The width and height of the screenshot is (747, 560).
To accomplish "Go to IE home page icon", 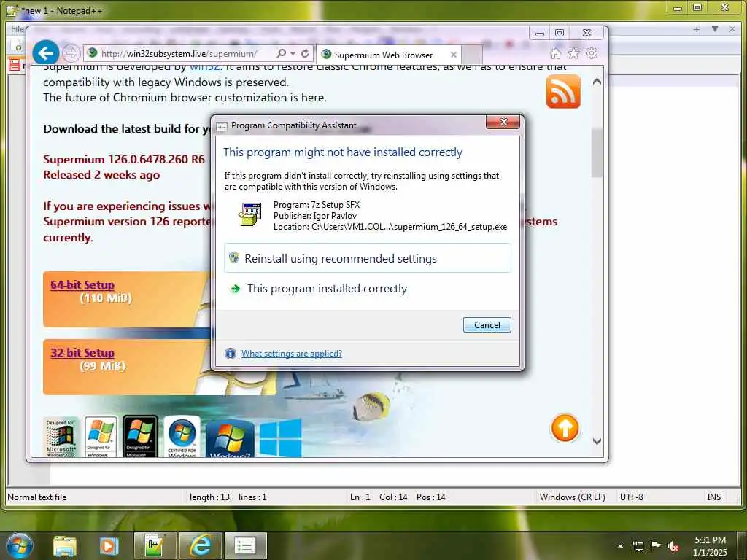I will pos(555,53).
